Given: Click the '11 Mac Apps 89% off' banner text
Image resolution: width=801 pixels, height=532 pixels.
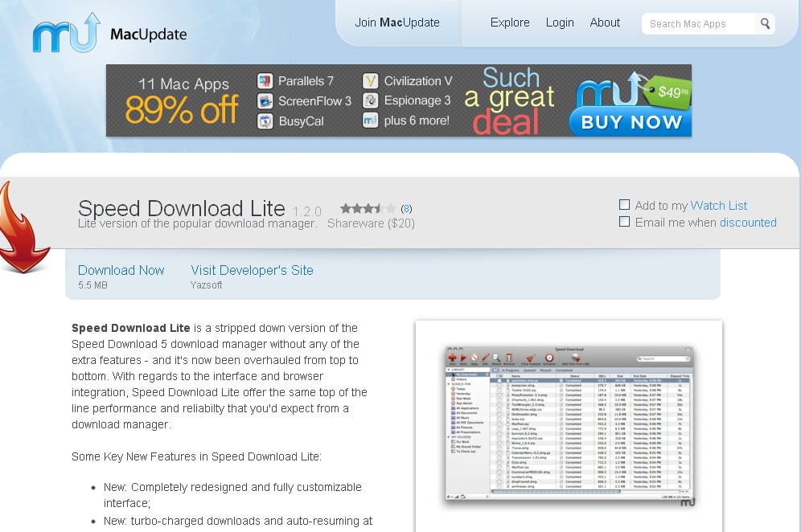Looking at the screenshot, I should point(183,100).
